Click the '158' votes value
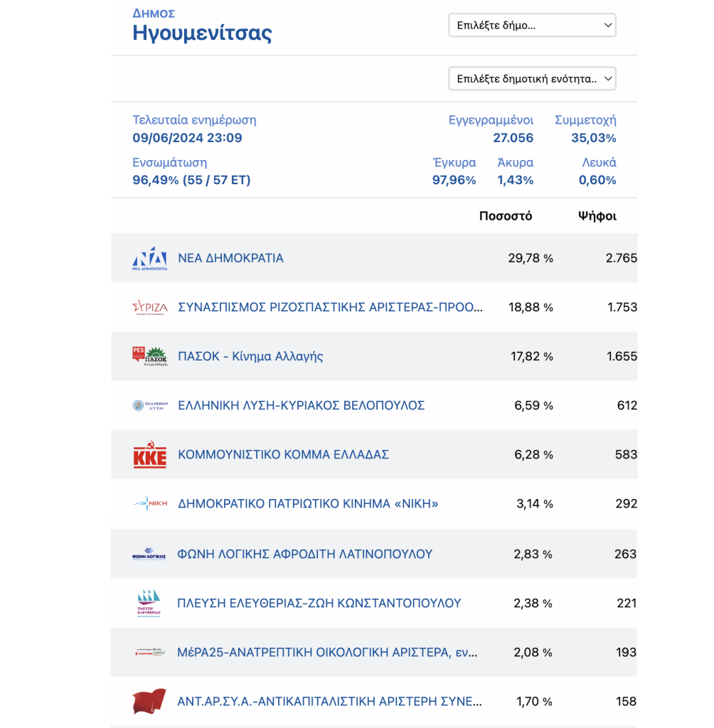 pos(626,702)
